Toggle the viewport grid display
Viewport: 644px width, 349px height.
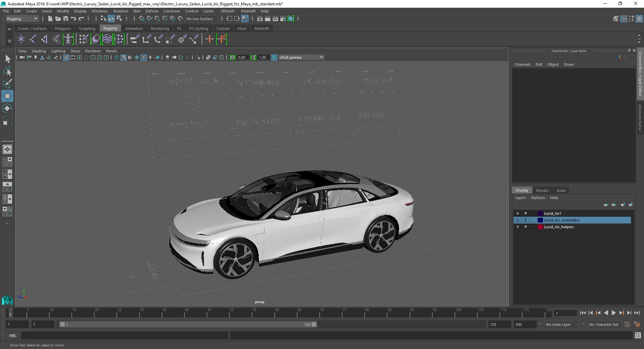tap(66, 57)
